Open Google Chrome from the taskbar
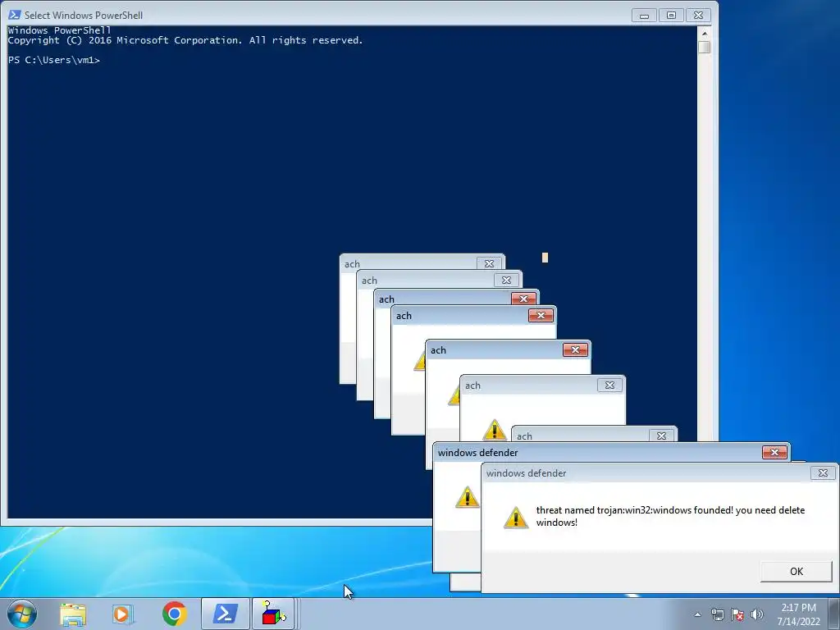Viewport: 840px width, 630px height. [x=174, y=614]
